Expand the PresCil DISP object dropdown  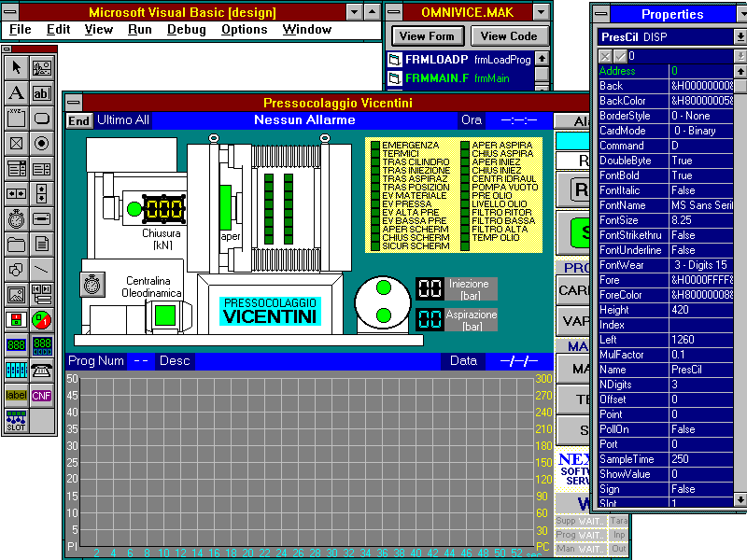click(x=740, y=36)
